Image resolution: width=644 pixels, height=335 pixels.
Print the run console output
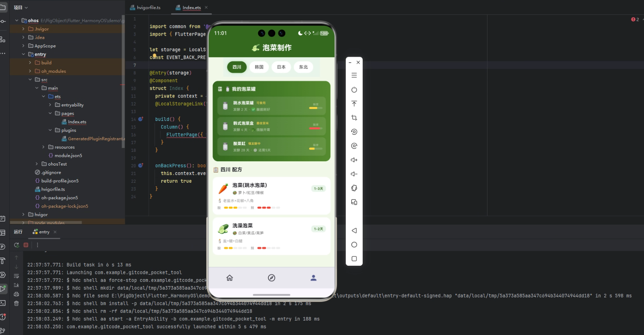[16, 294]
